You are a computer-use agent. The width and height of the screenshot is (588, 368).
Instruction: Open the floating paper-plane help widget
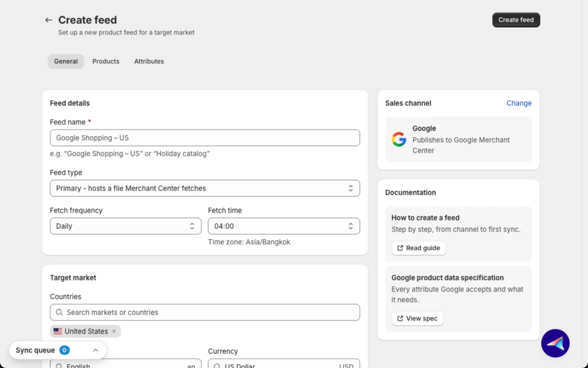click(555, 343)
